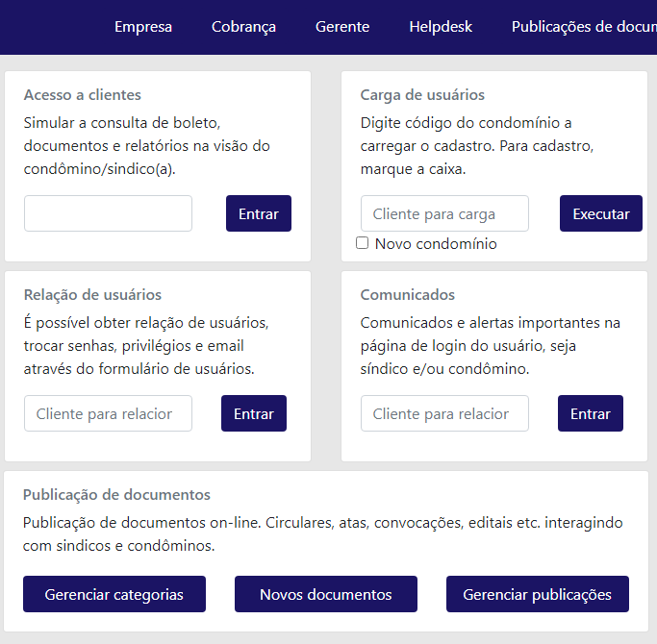Click the Acesso a clientes text field
This screenshot has height=644, width=657.
pos(108,213)
